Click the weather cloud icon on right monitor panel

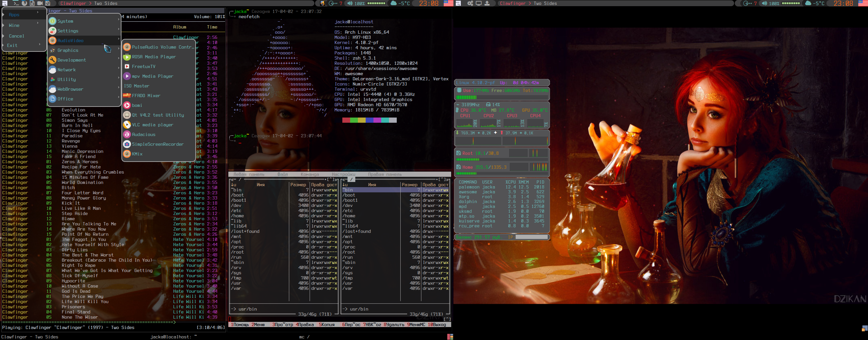[808, 3]
